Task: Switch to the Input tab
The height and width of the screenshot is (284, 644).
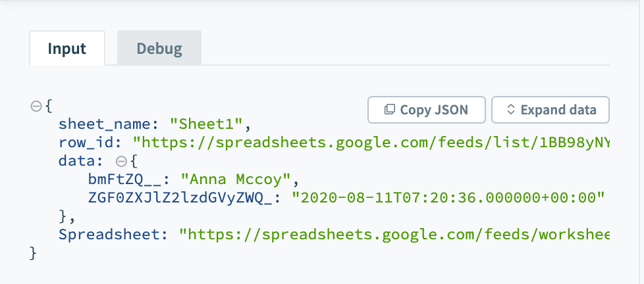Action: [x=67, y=48]
